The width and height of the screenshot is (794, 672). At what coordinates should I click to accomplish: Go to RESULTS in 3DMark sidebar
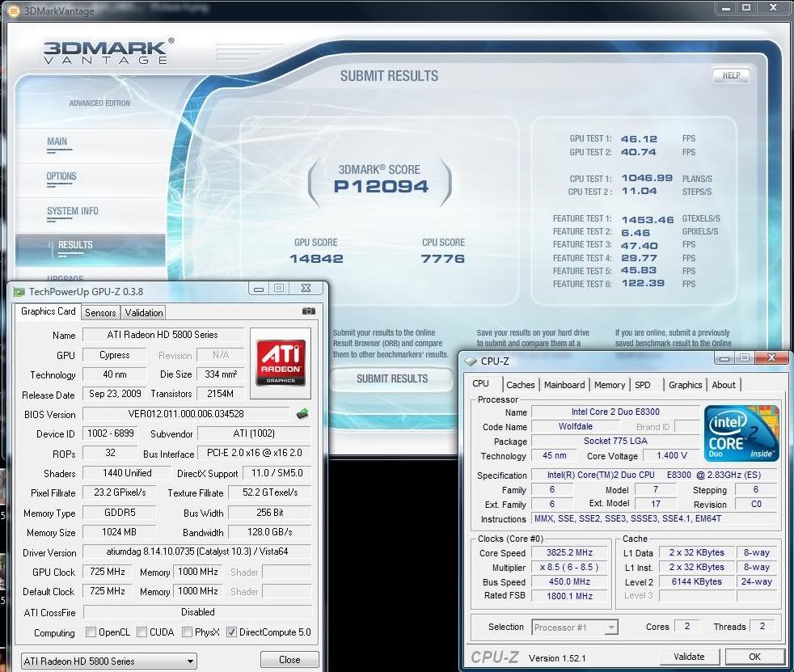[x=75, y=245]
